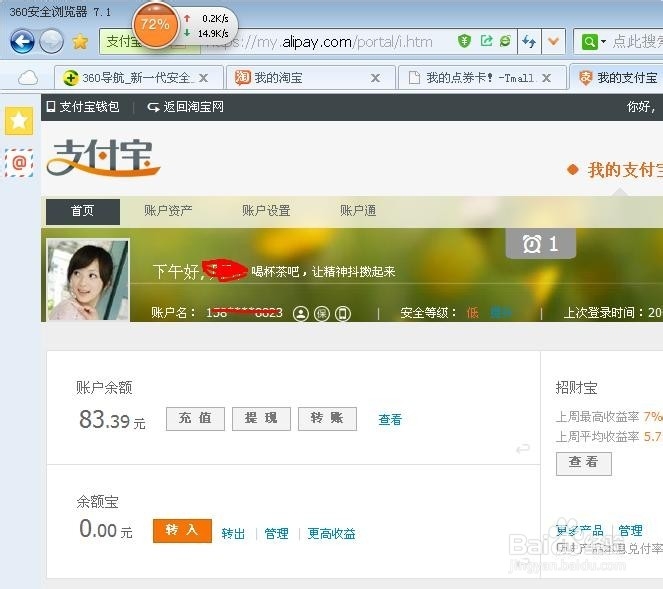
Task: Open the 账户资产 navigation tab
Action: point(168,211)
